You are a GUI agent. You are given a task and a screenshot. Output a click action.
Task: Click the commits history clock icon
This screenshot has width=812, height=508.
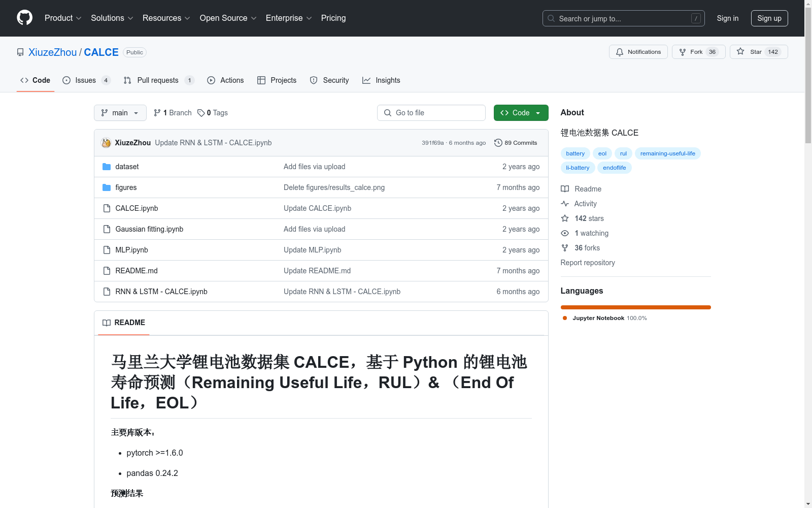[498, 143]
